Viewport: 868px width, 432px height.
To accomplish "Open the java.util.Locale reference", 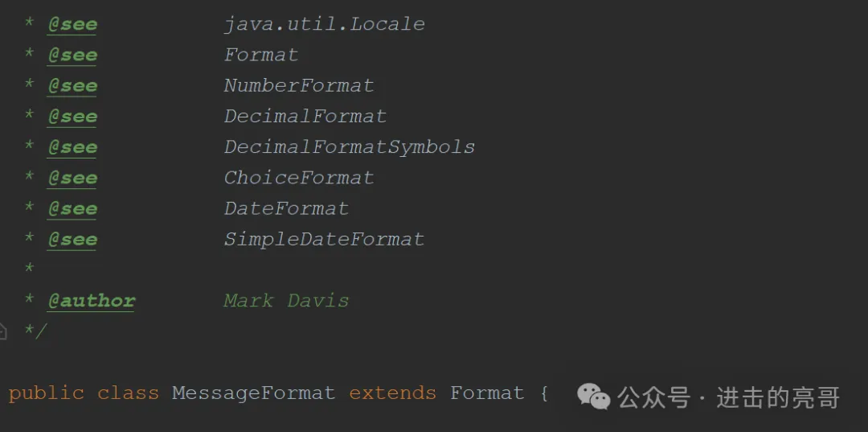I will (325, 24).
